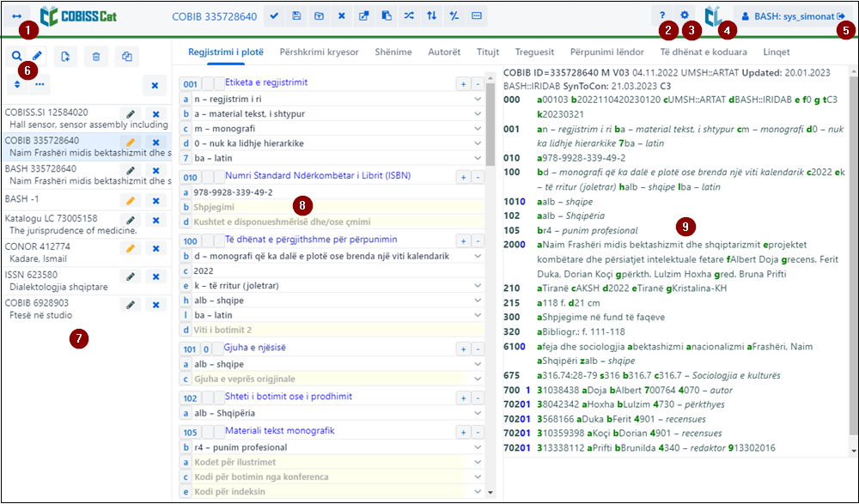Click the pencil icon for Katalogu LC 73005158
Image resolution: width=859 pixels, height=504 pixels.
click(x=131, y=220)
